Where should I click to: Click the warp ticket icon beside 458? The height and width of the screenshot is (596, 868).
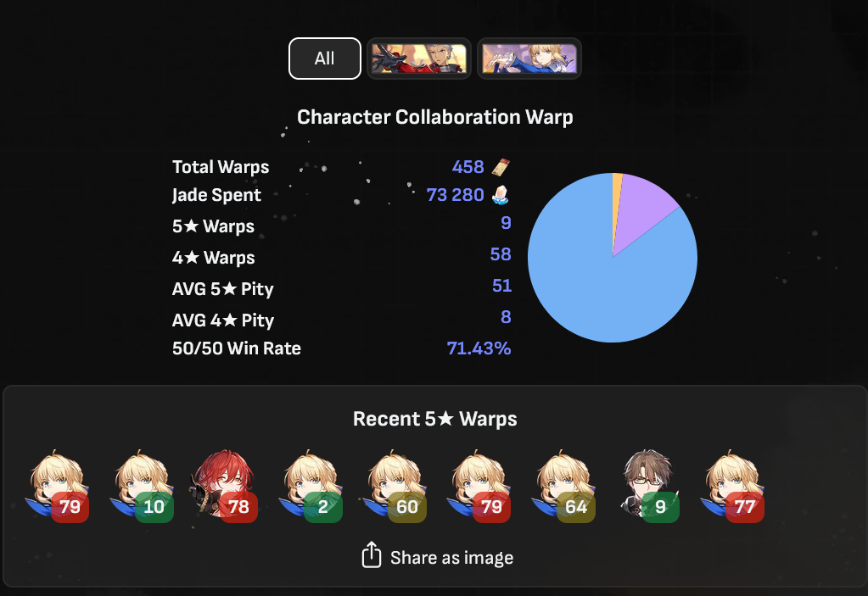[x=501, y=166]
